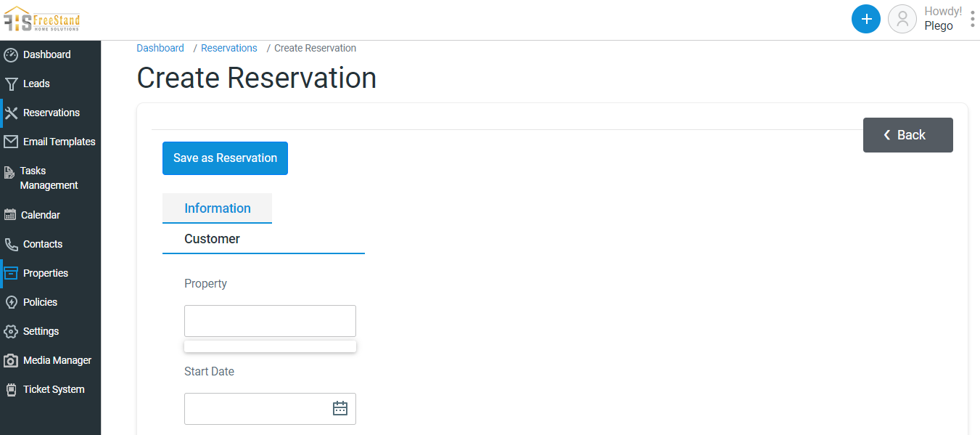Click Save as Reservation button
The height and width of the screenshot is (435, 980).
coord(225,158)
